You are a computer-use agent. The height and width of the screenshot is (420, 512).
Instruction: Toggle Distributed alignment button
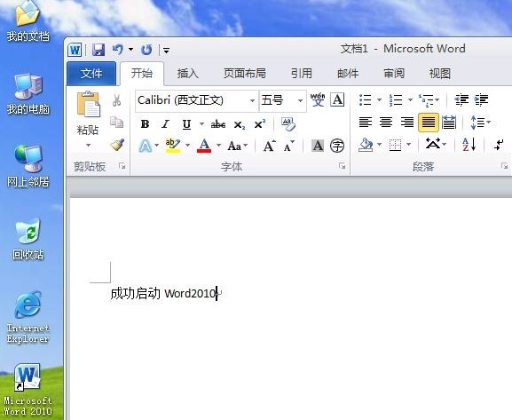[x=449, y=123]
